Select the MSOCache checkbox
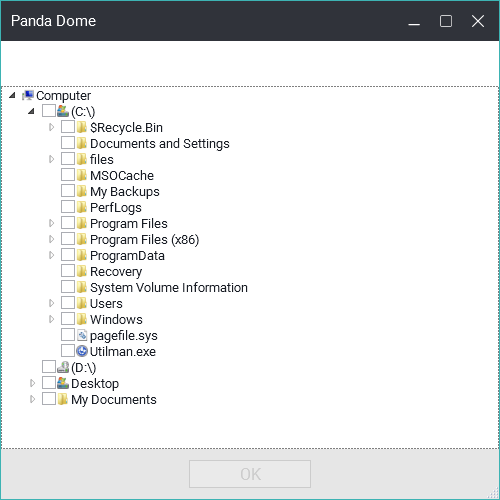Screen dimensions: 500x500 pos(68,175)
